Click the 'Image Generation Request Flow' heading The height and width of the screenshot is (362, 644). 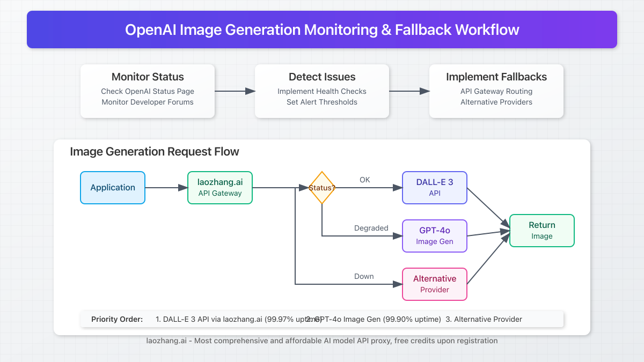click(x=155, y=152)
